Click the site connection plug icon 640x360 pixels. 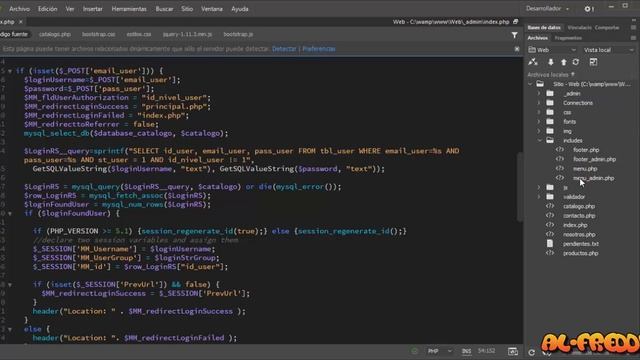(x=533, y=62)
